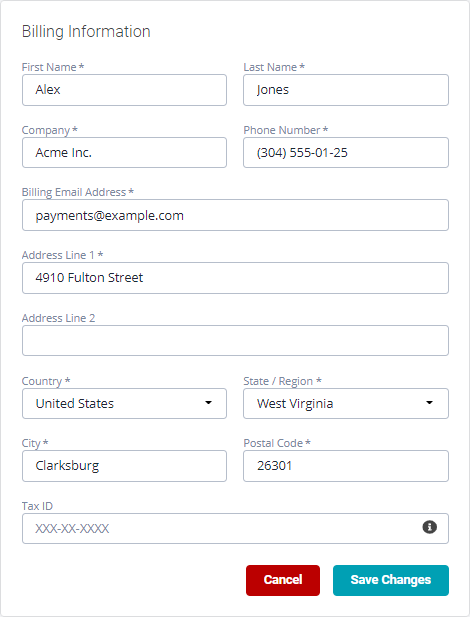
Task: Focus the First Name field
Action: click(x=124, y=90)
